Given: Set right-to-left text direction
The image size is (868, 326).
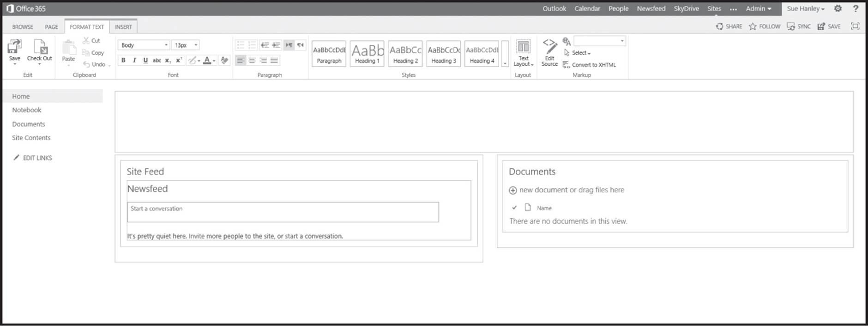Looking at the screenshot, I should click(x=300, y=45).
